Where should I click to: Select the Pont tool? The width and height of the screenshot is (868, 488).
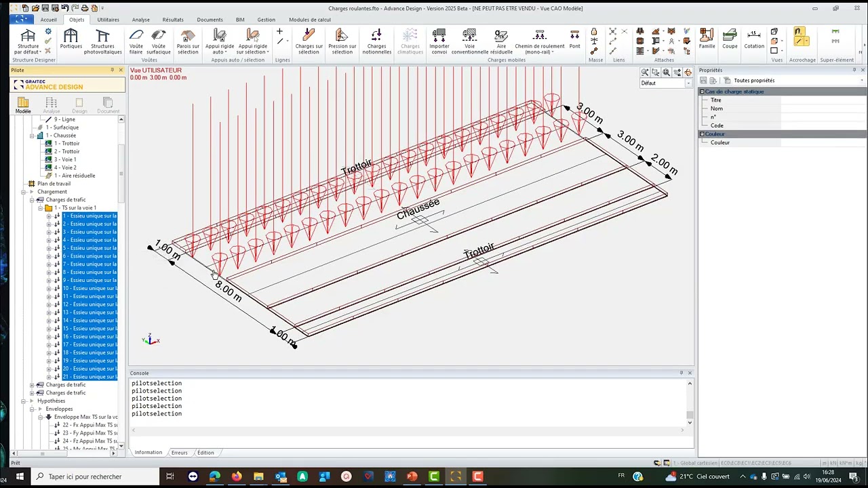coord(574,39)
